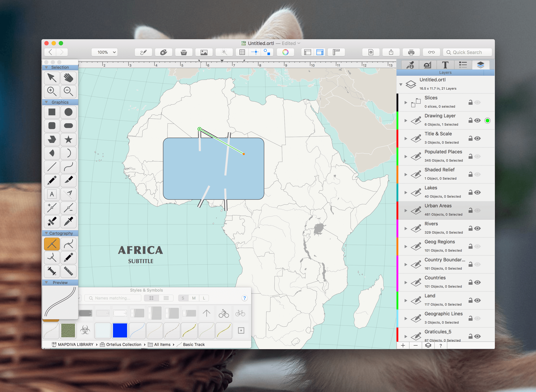
Task: Click the Print toolbar icon
Action: 411,52
